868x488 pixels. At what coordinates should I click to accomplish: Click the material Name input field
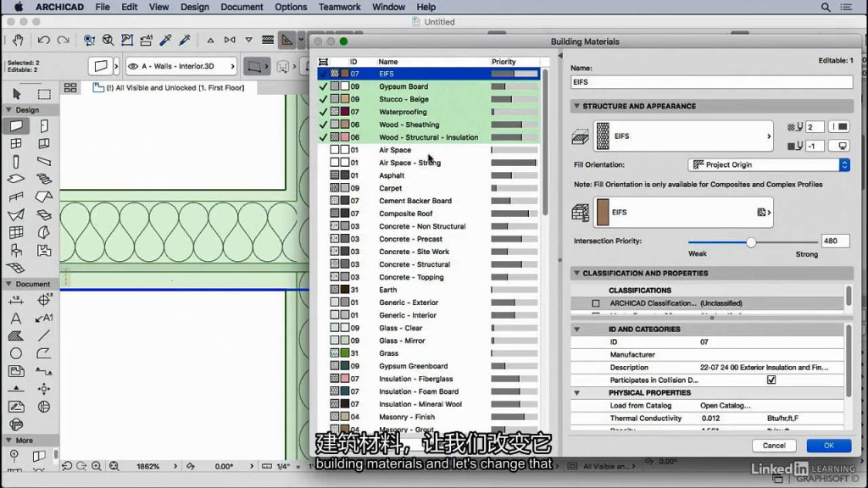(x=711, y=82)
